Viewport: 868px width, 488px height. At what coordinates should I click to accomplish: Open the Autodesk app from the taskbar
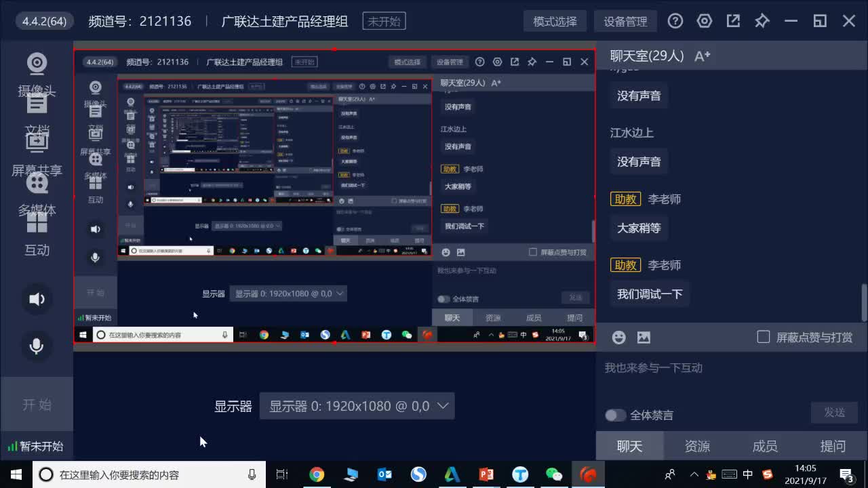(x=452, y=474)
